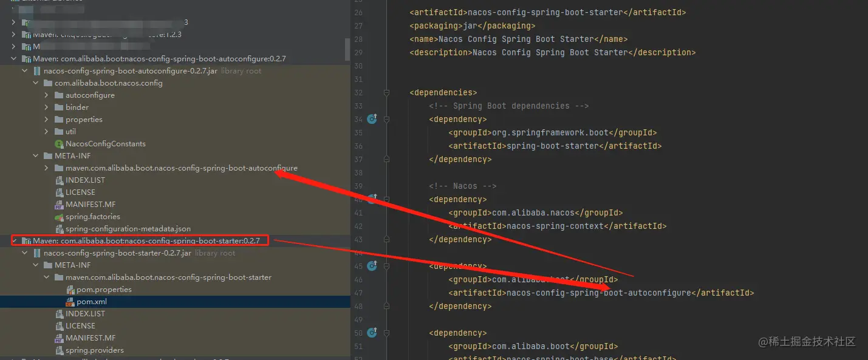Image resolution: width=868 pixels, height=360 pixels.
Task: Click the spring.factories file icon
Action: pyautogui.click(x=59, y=217)
